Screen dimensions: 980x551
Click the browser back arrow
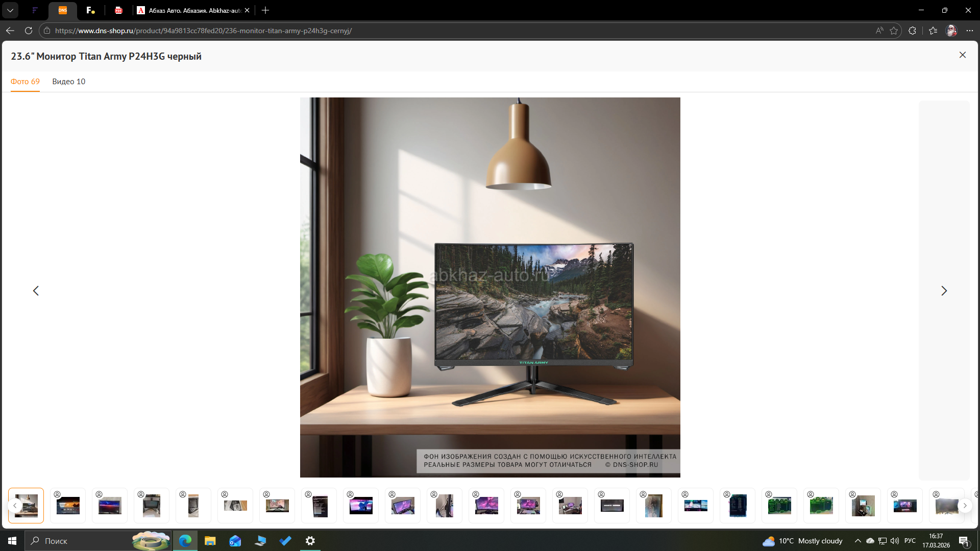10,31
